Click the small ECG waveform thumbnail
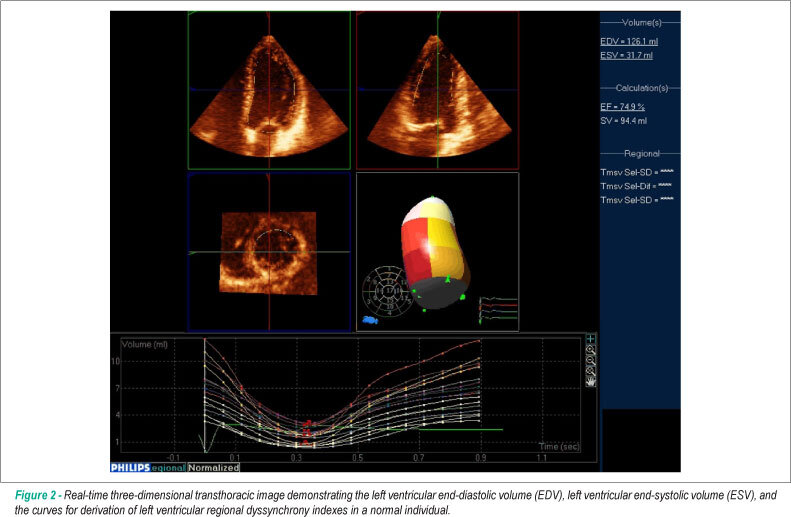Viewport: 791px width, 517px height. [498, 310]
